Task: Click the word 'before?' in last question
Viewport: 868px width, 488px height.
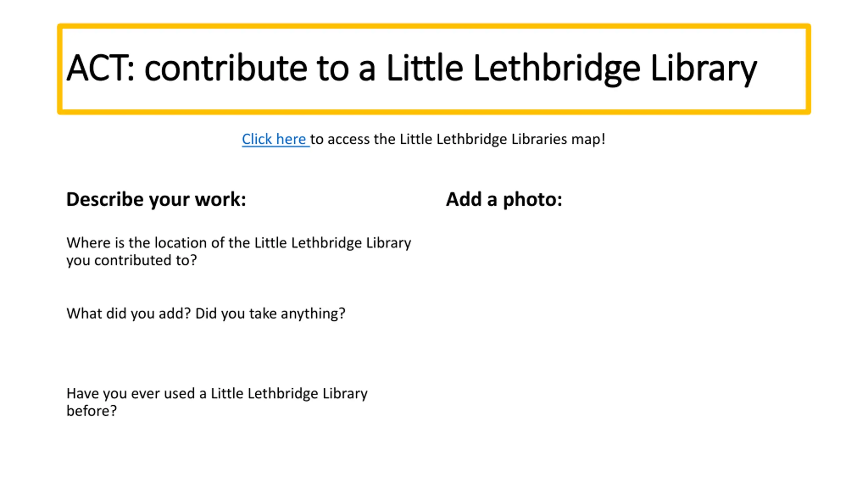Action: pos(92,411)
